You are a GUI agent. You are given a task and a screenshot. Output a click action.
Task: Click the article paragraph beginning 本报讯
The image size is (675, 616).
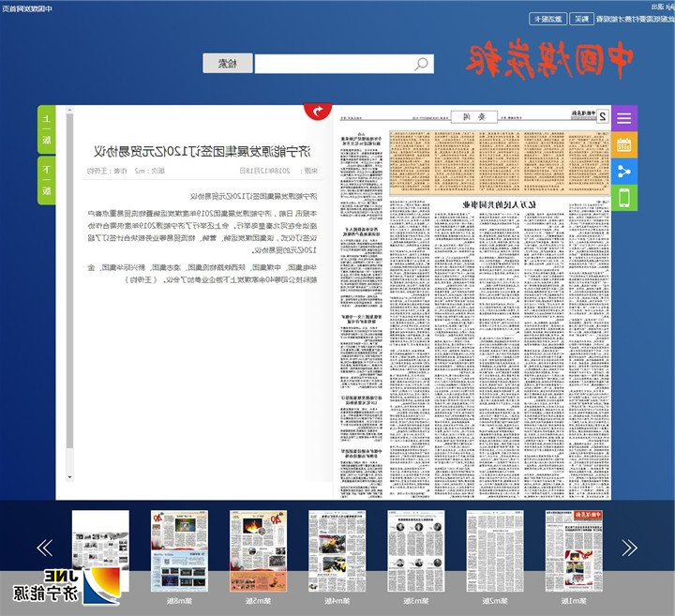(202, 232)
